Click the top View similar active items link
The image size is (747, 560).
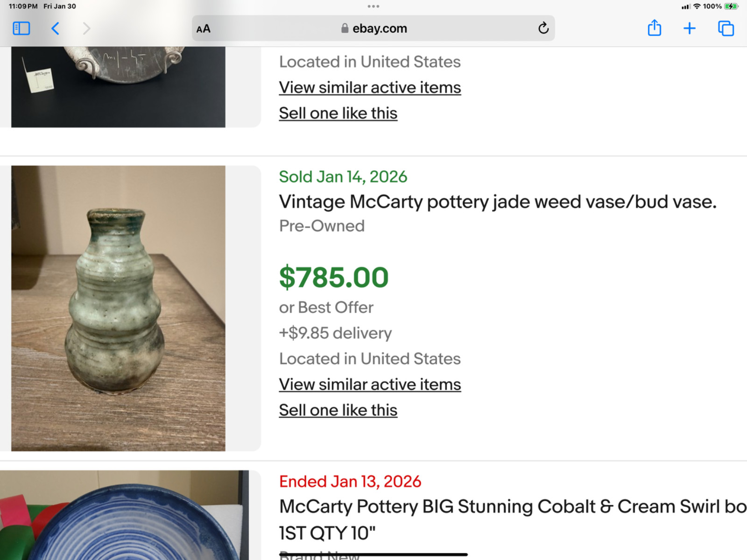tap(370, 87)
